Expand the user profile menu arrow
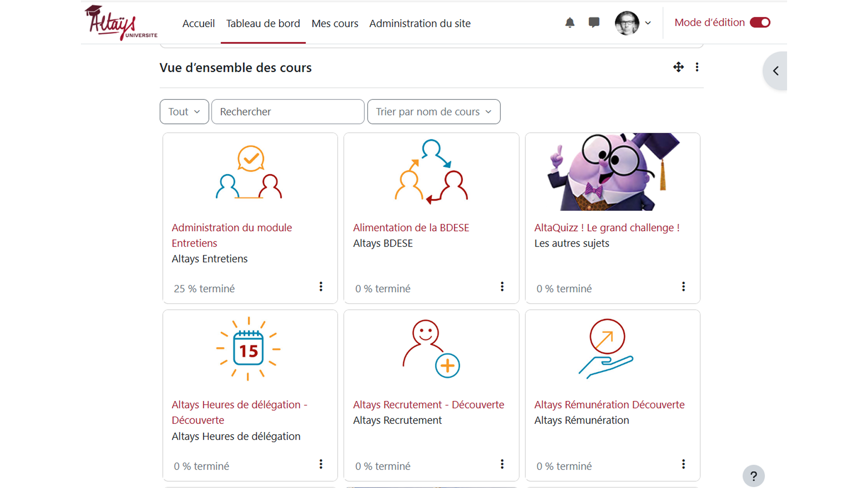The height and width of the screenshot is (488, 868). coord(648,23)
